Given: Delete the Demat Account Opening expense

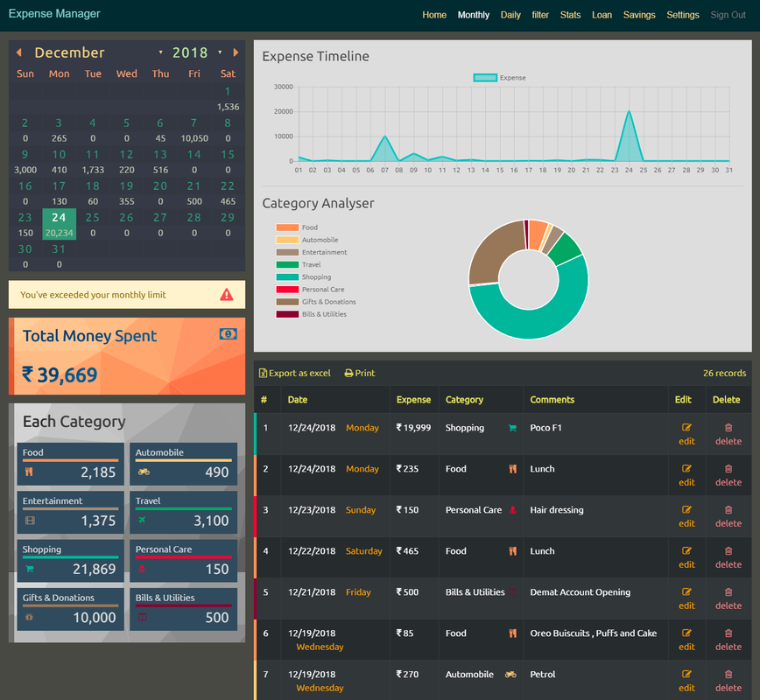Looking at the screenshot, I should (x=728, y=598).
